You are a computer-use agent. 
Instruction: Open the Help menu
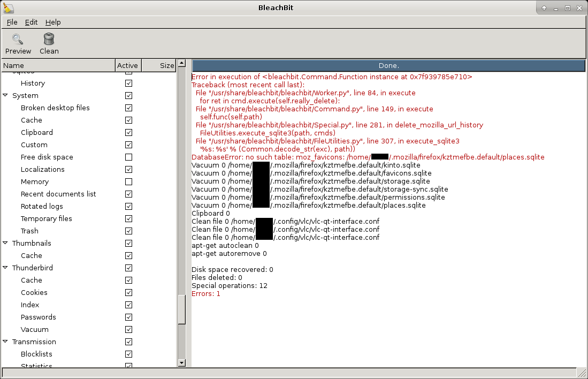(x=52, y=22)
